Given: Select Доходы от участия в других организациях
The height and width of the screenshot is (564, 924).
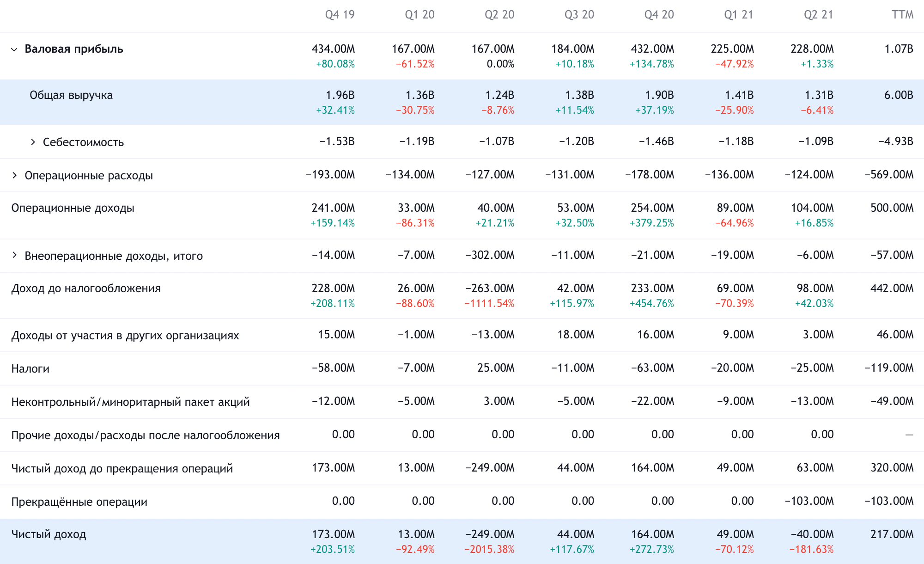Looking at the screenshot, I should (x=125, y=336).
